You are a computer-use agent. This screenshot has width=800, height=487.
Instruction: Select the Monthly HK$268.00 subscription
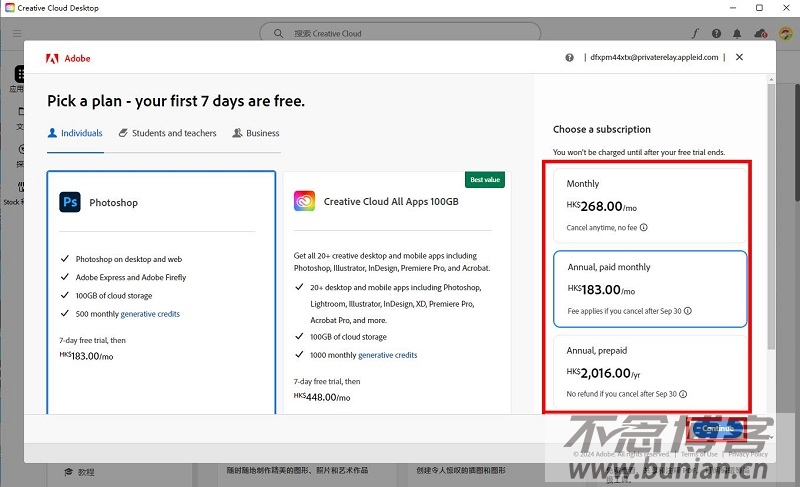coord(650,205)
